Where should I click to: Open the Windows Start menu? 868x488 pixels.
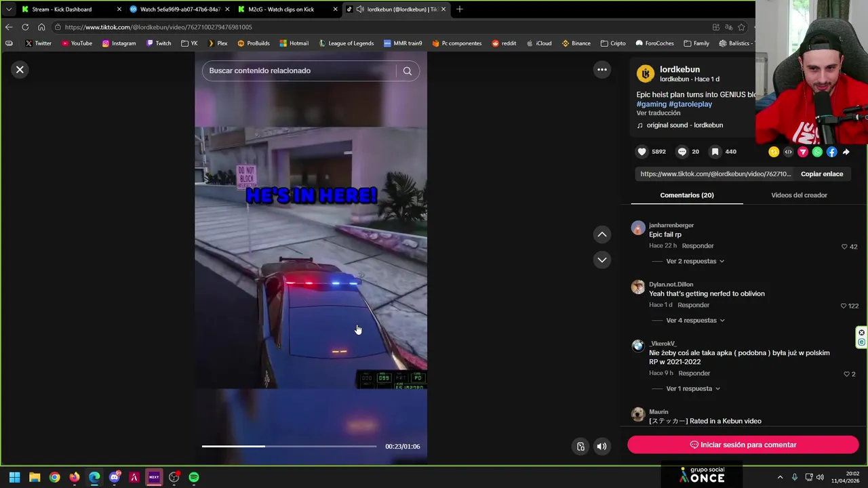pos(14,477)
